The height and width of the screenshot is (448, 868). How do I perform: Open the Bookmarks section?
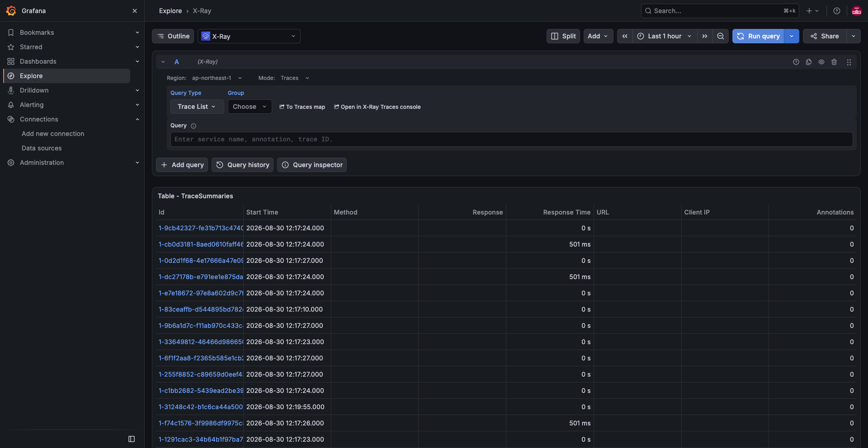click(x=37, y=33)
